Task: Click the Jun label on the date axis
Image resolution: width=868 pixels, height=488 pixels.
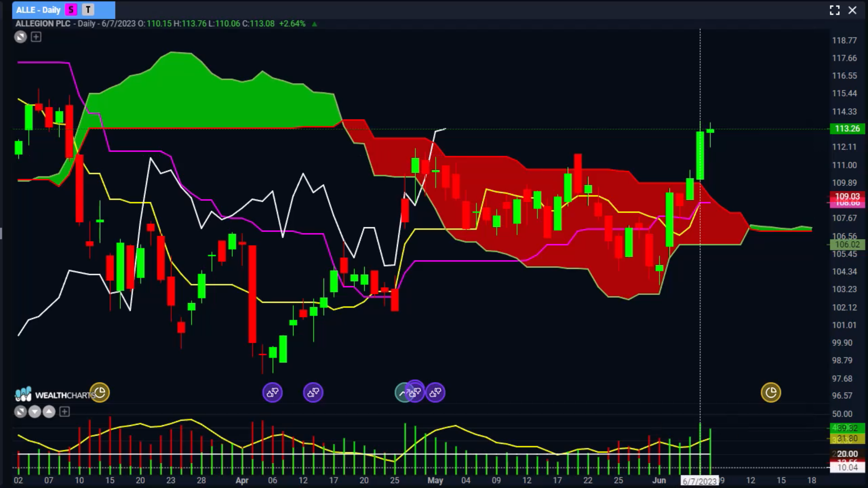Action: [x=659, y=480]
